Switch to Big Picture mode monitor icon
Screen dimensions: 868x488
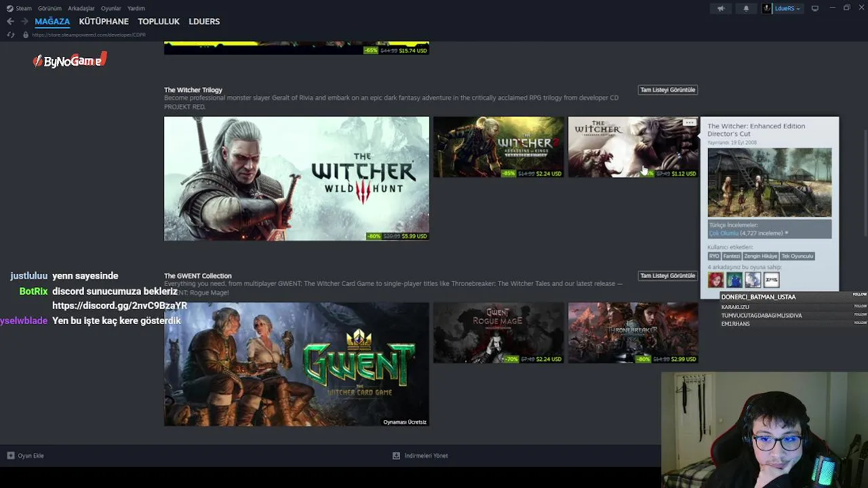tap(815, 8)
